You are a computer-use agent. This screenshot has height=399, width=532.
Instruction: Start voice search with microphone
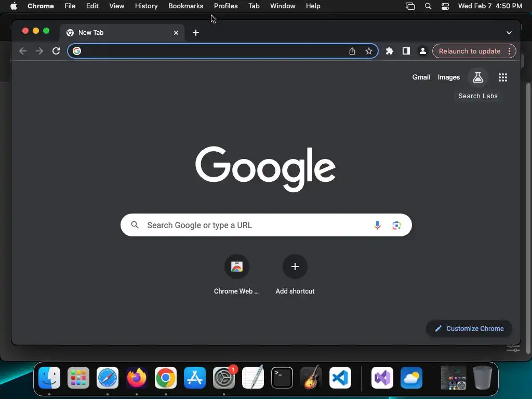click(x=377, y=225)
